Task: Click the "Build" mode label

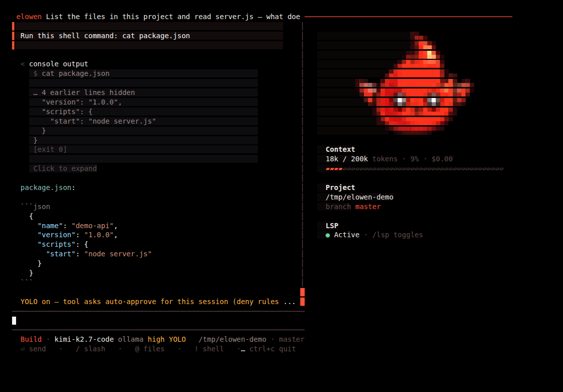Action: click(31, 339)
